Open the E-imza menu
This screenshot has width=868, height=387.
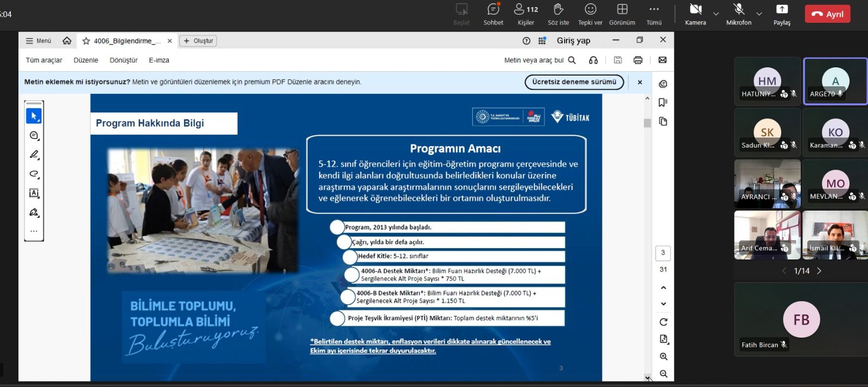point(159,60)
